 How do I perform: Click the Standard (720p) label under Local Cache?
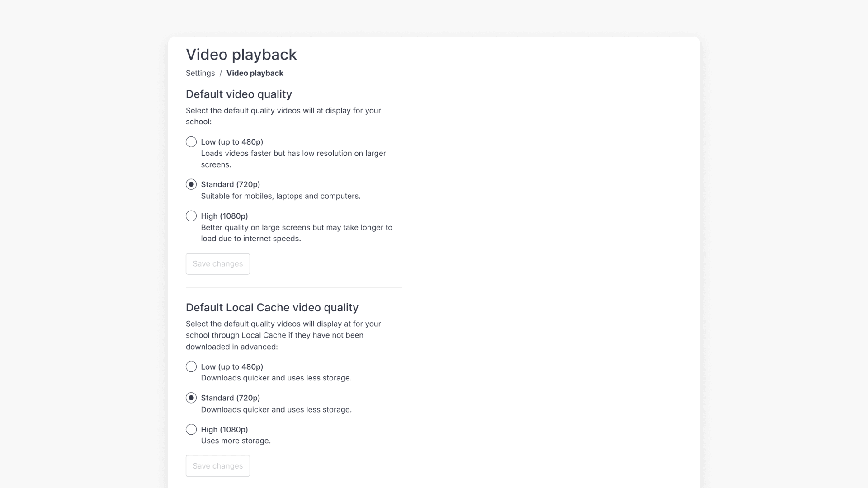tap(230, 398)
